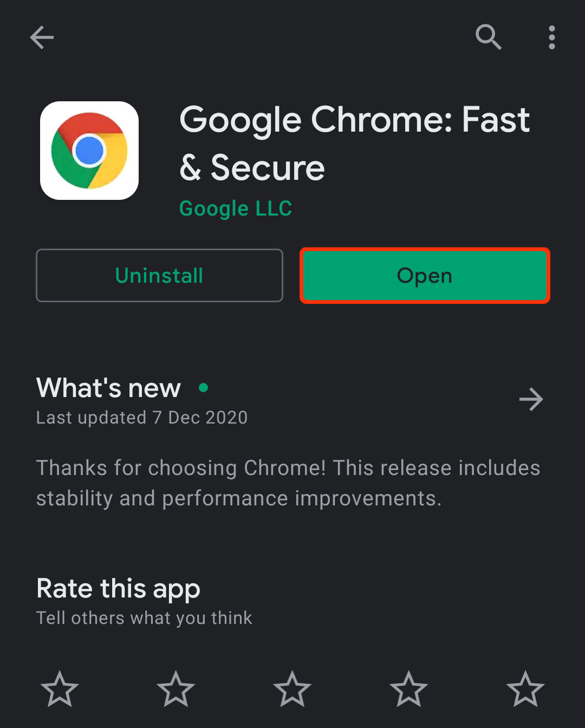Select the second rating star
The width and height of the screenshot is (585, 728).
click(176, 689)
